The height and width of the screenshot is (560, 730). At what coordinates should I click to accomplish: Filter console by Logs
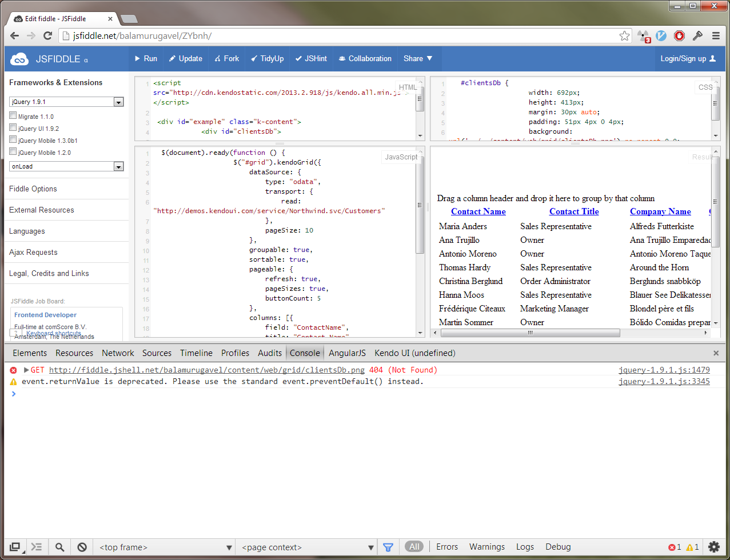tap(525, 547)
